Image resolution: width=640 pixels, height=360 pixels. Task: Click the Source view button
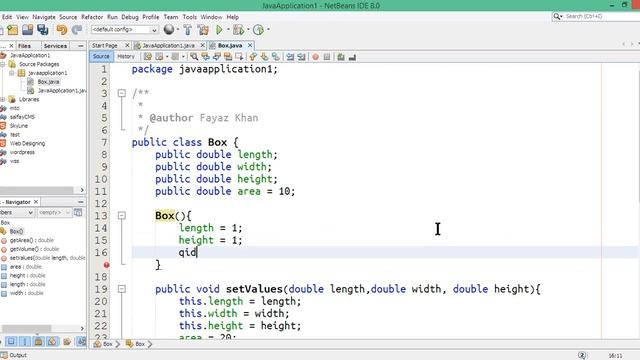click(101, 57)
